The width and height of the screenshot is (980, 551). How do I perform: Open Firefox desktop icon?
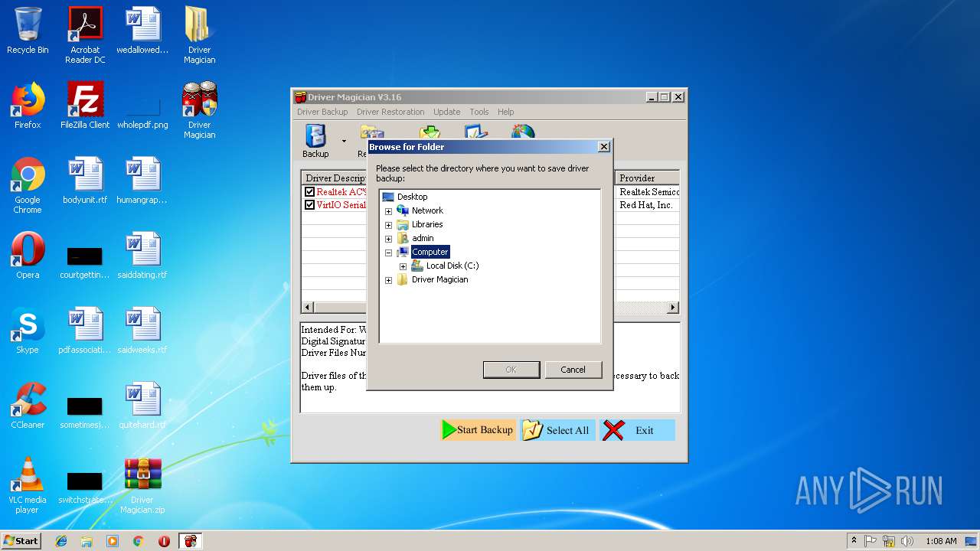[28, 106]
